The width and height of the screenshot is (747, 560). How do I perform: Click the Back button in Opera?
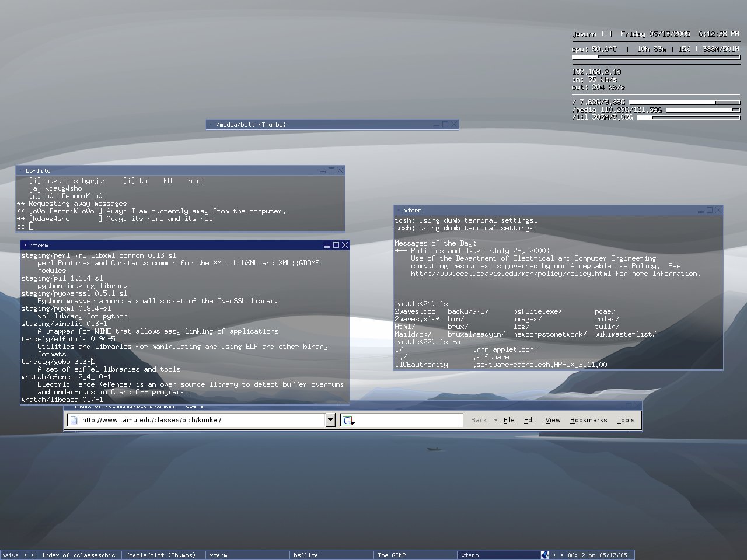tap(479, 420)
